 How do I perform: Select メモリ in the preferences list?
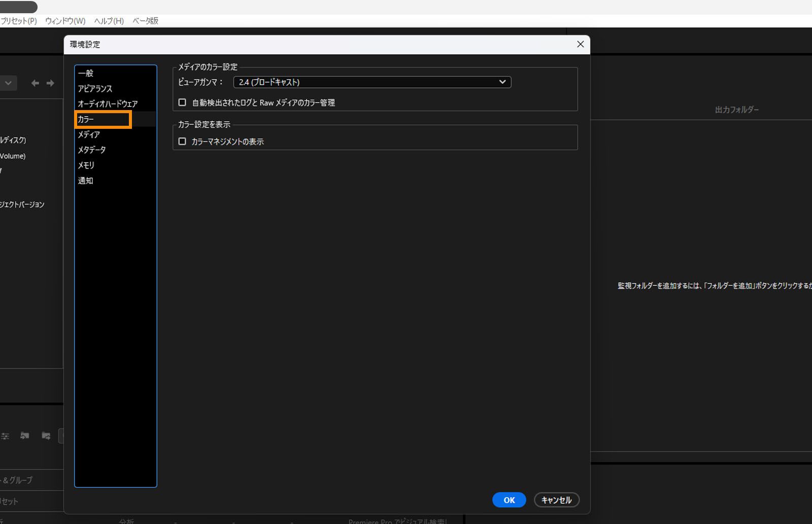(x=115, y=165)
